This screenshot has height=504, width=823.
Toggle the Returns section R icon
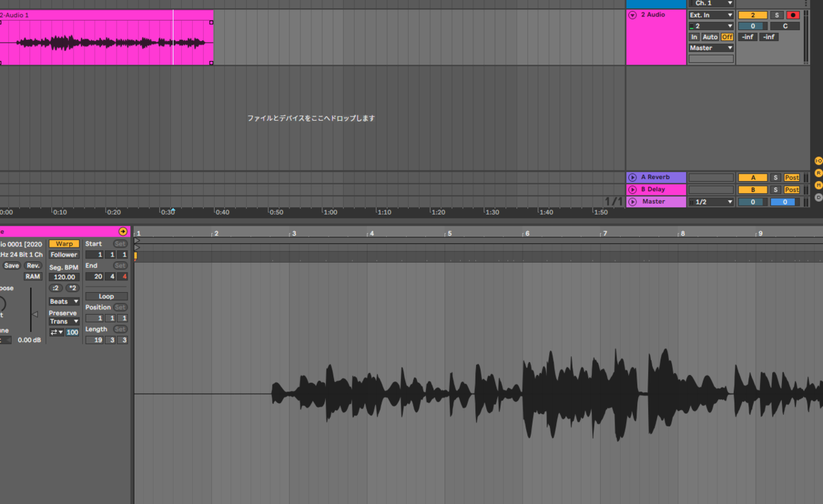818,173
